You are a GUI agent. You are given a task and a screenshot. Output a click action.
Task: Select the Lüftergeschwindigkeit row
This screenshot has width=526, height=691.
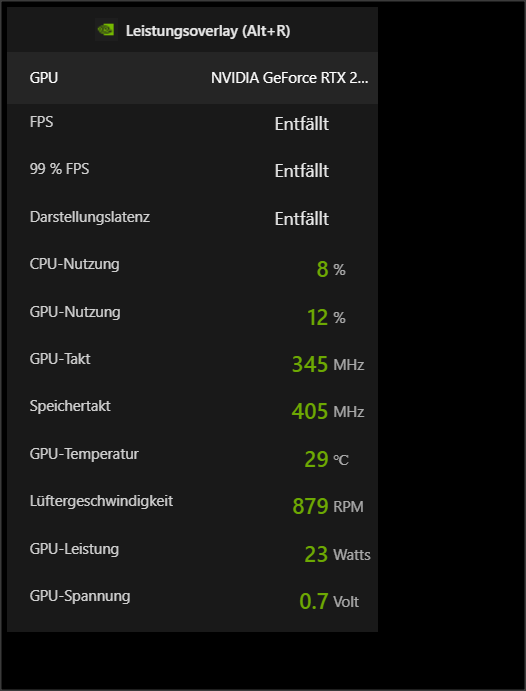[193, 503]
